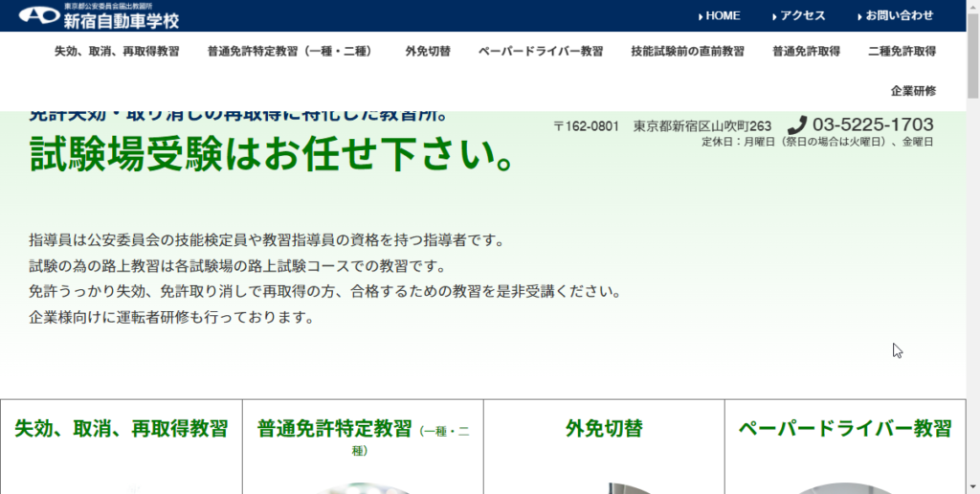Click the address 東京都新宿区山吹町263
Viewport: 980px width, 494px height.
click(x=702, y=125)
